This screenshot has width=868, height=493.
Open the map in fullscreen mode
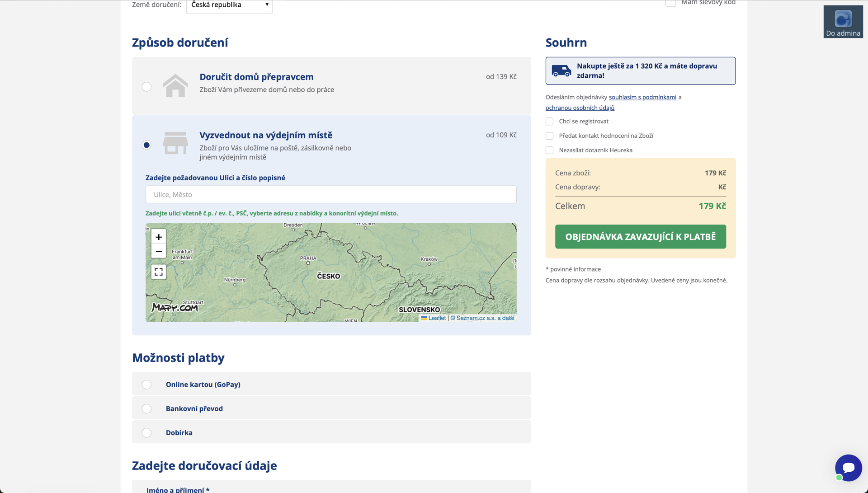coord(158,272)
